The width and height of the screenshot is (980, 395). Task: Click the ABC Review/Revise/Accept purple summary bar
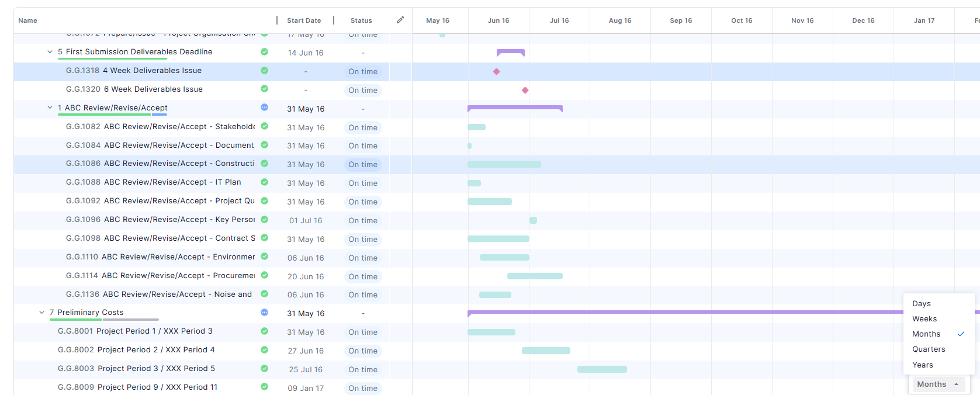[515, 108]
